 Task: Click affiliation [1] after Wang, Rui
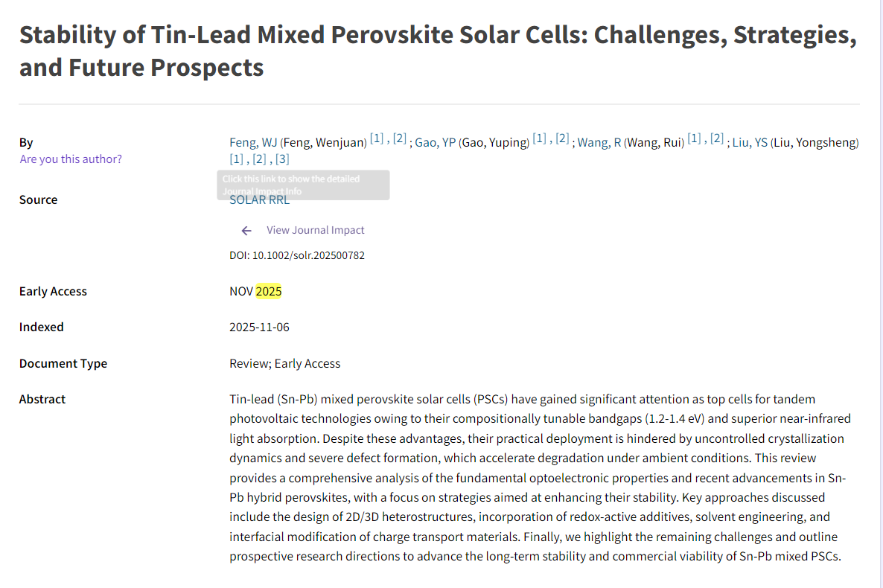coord(694,138)
